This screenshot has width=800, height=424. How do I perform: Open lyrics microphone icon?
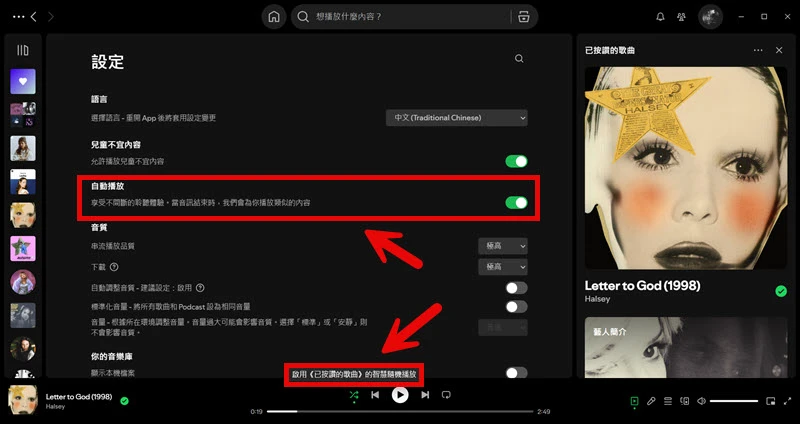(x=651, y=402)
